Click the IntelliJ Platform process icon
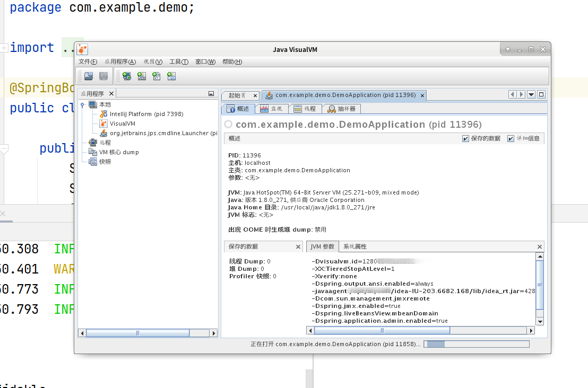Viewport: 588px width, 388px height. click(x=103, y=114)
